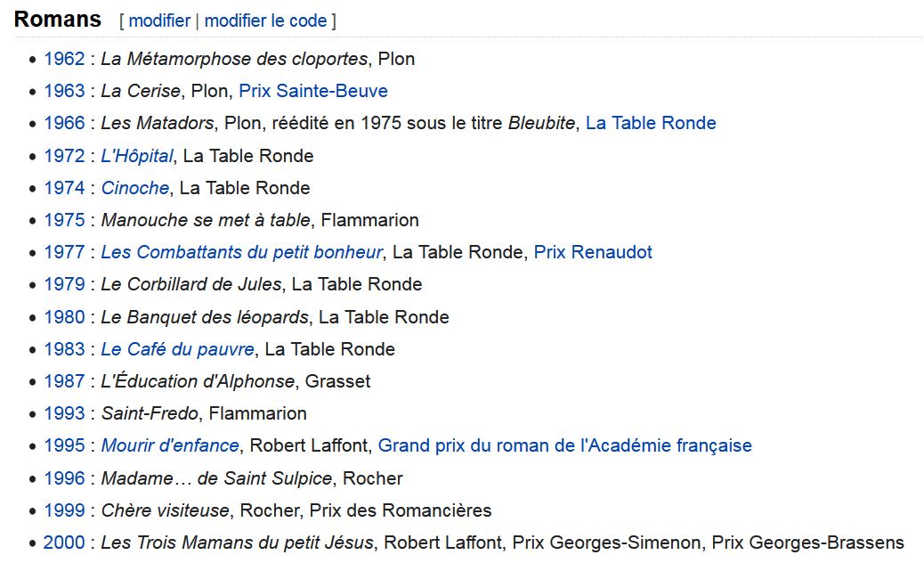Click the "modifier" edit link

(159, 20)
